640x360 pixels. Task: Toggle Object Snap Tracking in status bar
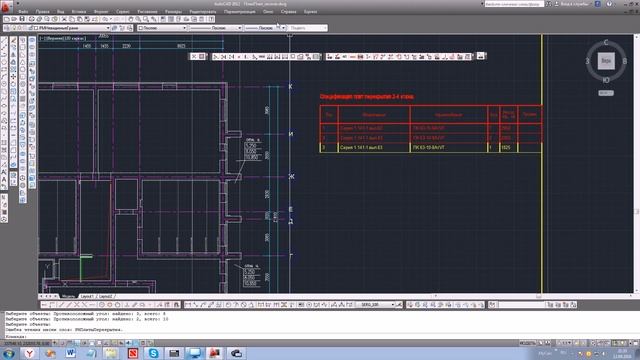point(107,343)
